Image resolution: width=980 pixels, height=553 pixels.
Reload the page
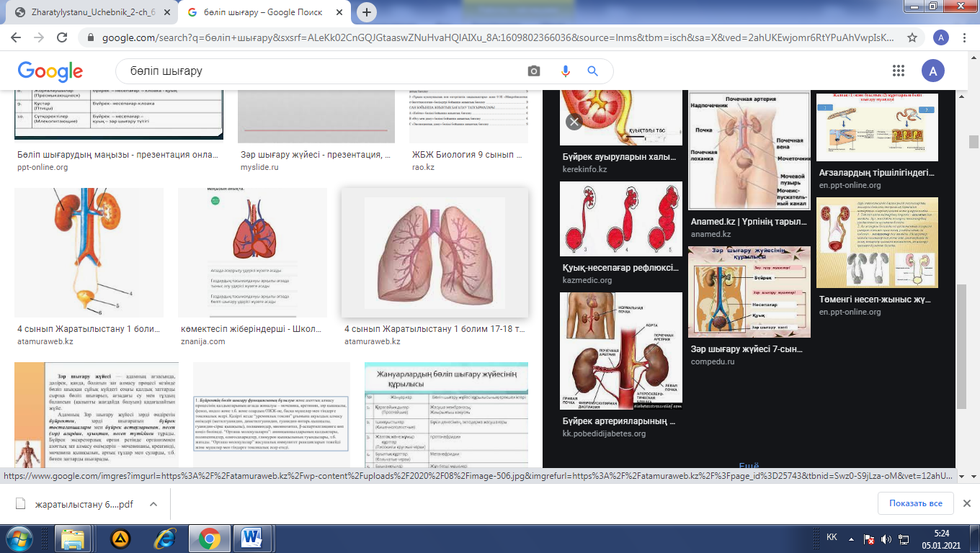[63, 37]
